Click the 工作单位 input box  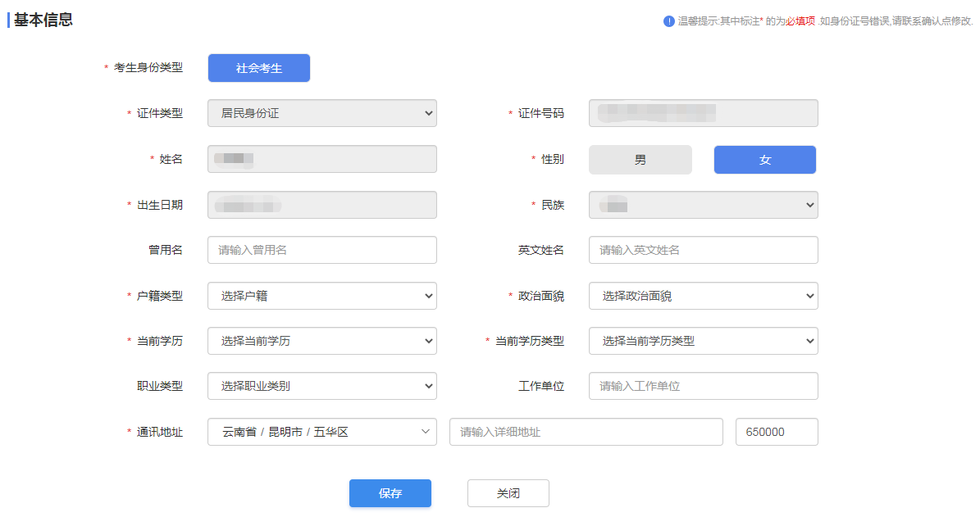(703, 386)
